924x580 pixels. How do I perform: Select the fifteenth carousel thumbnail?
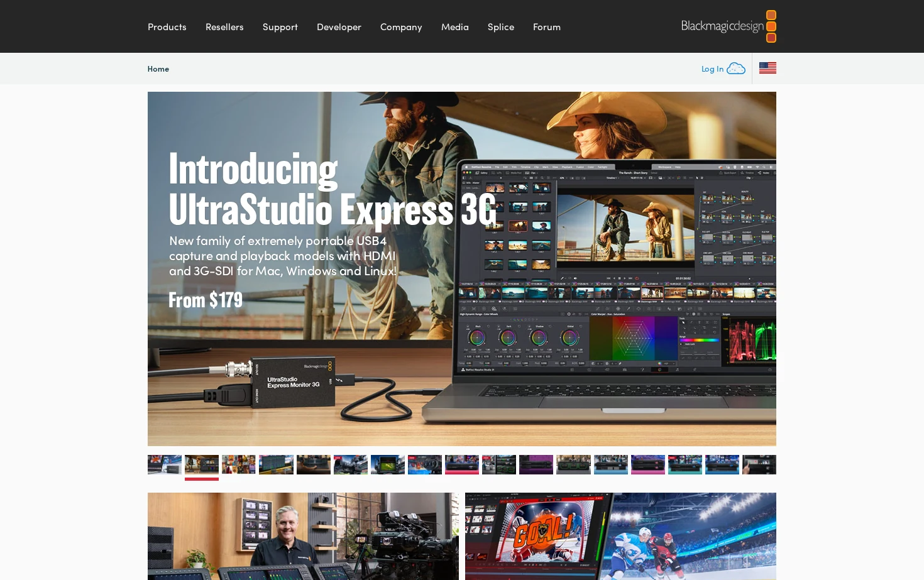(685, 464)
